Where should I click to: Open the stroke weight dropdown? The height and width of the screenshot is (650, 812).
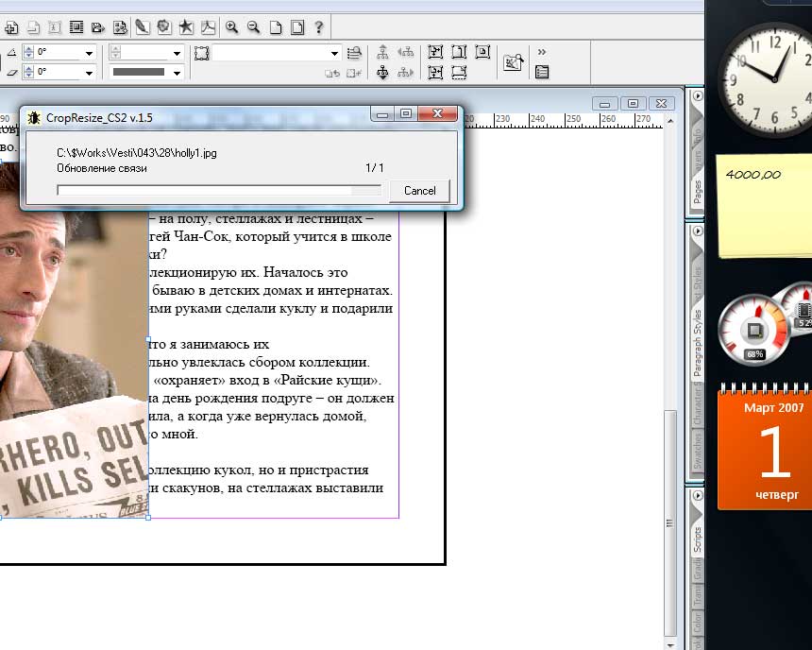click(177, 53)
